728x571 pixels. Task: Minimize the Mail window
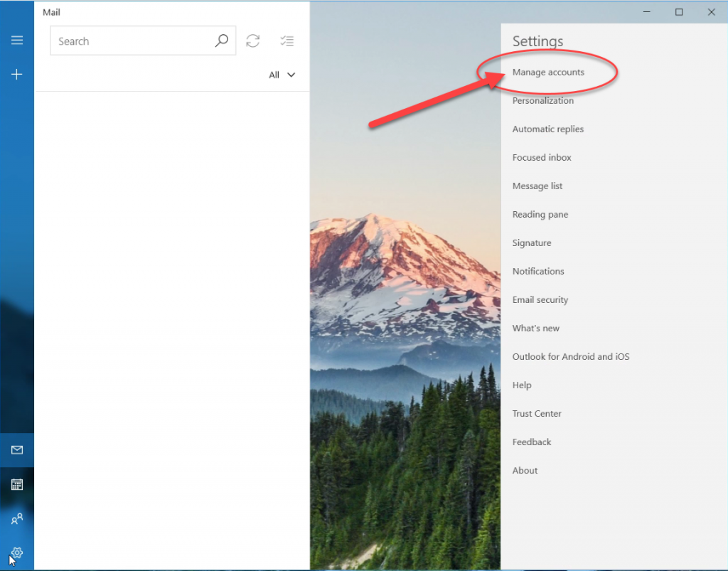tap(647, 12)
